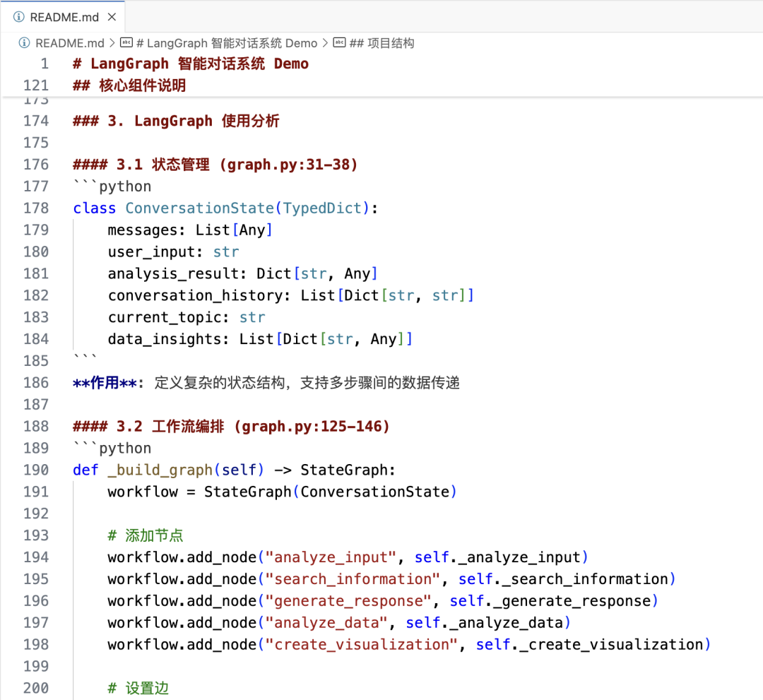Select the README.md editor tab
763x700 pixels.
[x=64, y=17]
